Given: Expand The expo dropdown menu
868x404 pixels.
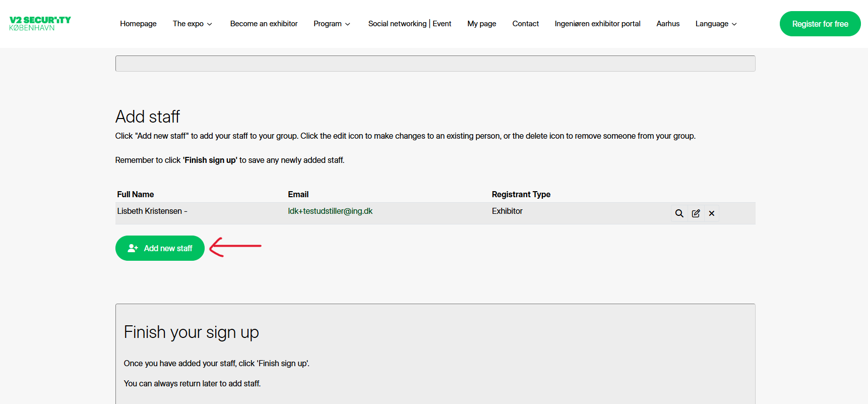Looking at the screenshot, I should click(x=192, y=24).
